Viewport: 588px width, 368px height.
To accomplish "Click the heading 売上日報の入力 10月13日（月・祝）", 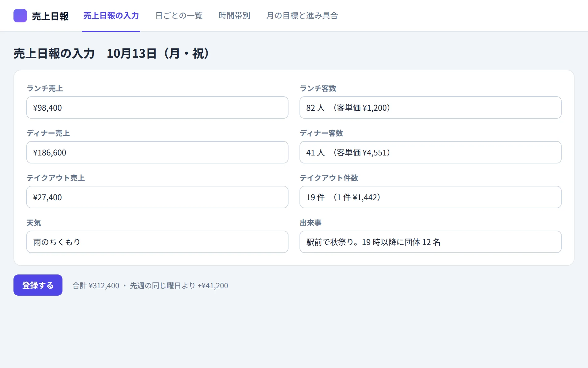I will click(x=112, y=53).
